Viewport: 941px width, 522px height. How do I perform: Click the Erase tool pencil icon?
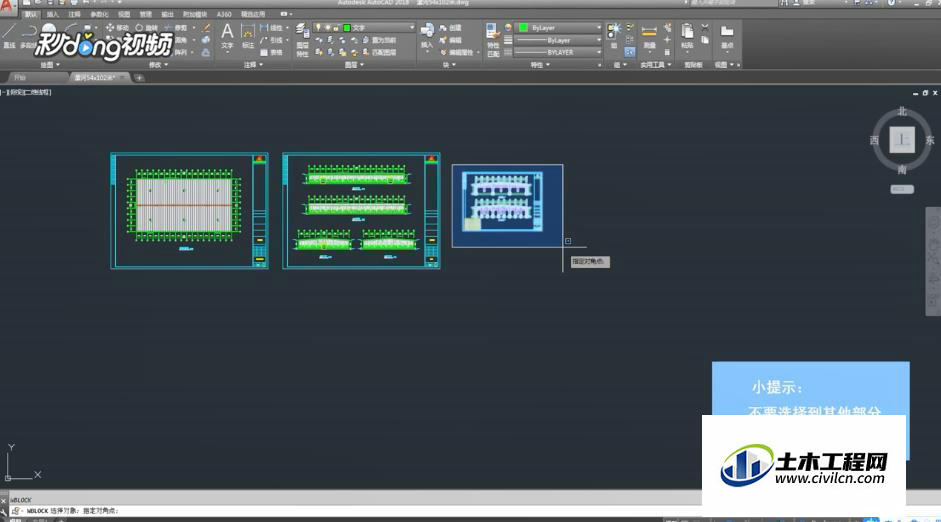206,28
